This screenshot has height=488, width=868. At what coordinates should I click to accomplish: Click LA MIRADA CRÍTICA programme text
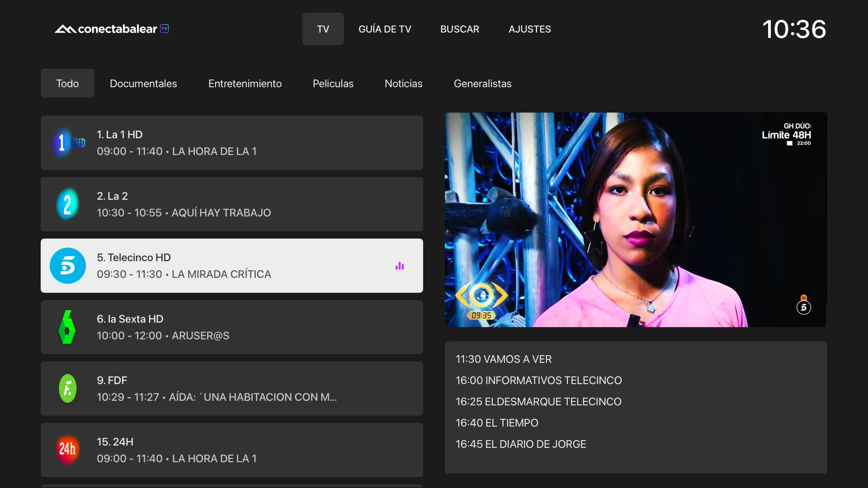[x=222, y=274]
